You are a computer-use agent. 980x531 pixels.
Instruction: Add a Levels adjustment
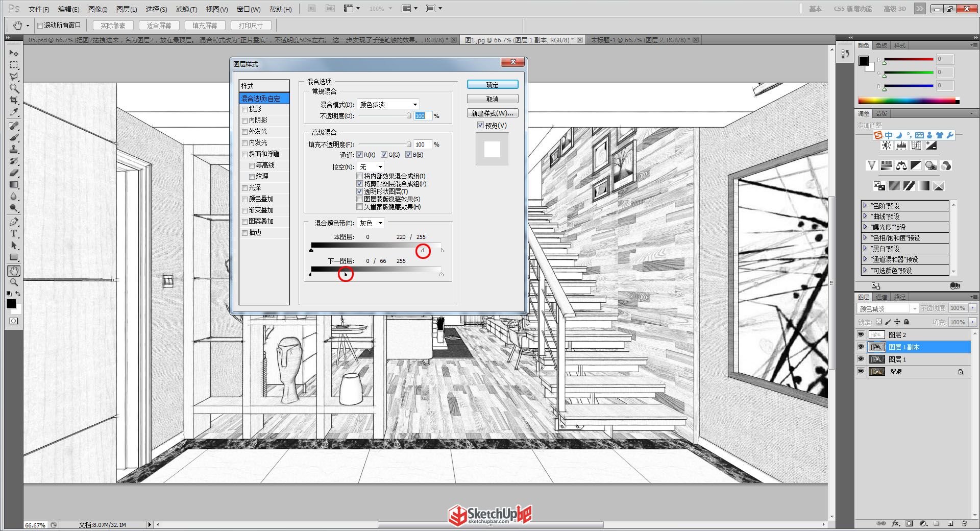(x=901, y=146)
